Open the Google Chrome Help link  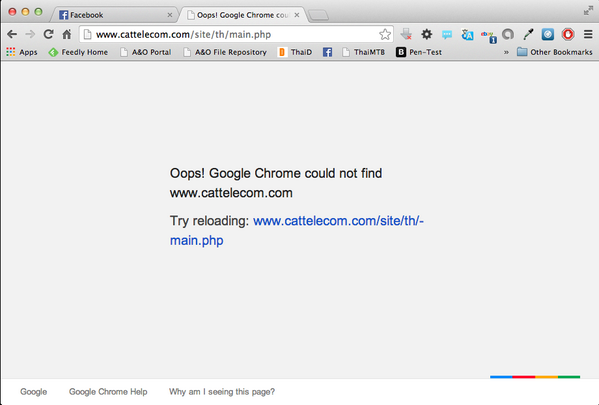click(x=108, y=392)
